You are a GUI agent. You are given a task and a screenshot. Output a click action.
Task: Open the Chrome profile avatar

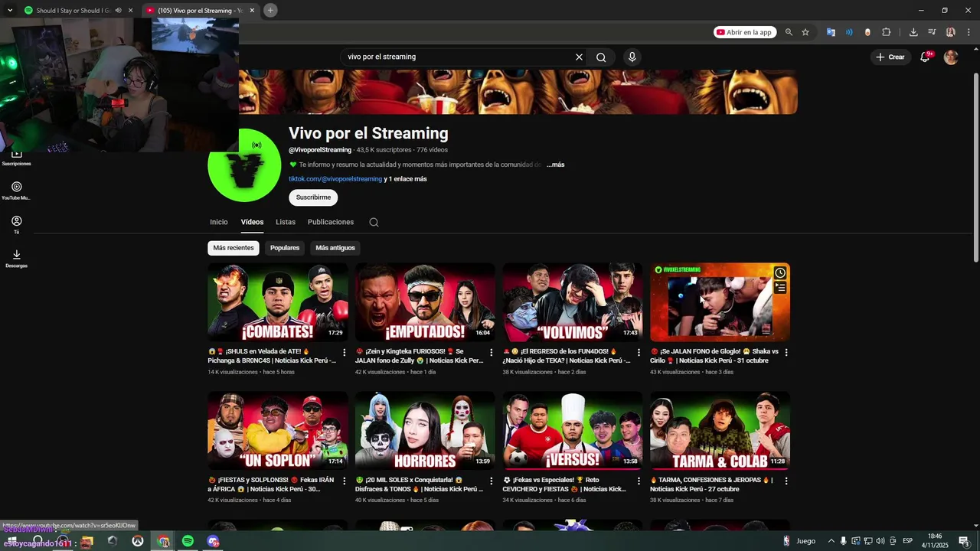pos(950,32)
